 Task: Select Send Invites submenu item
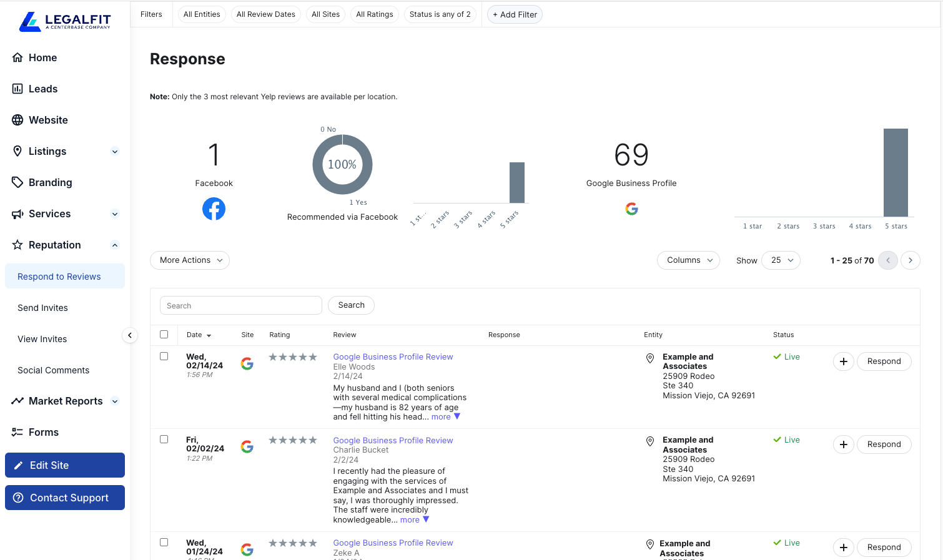42,308
